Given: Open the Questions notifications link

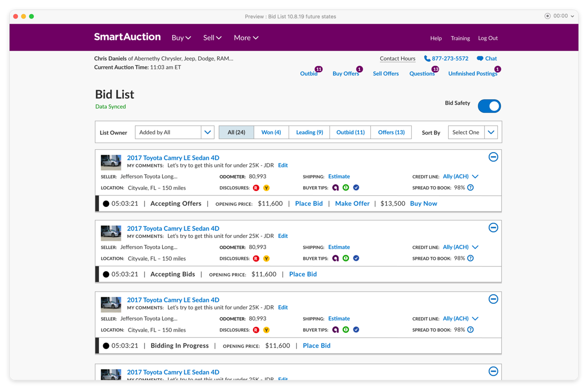Looking at the screenshot, I should pos(422,74).
